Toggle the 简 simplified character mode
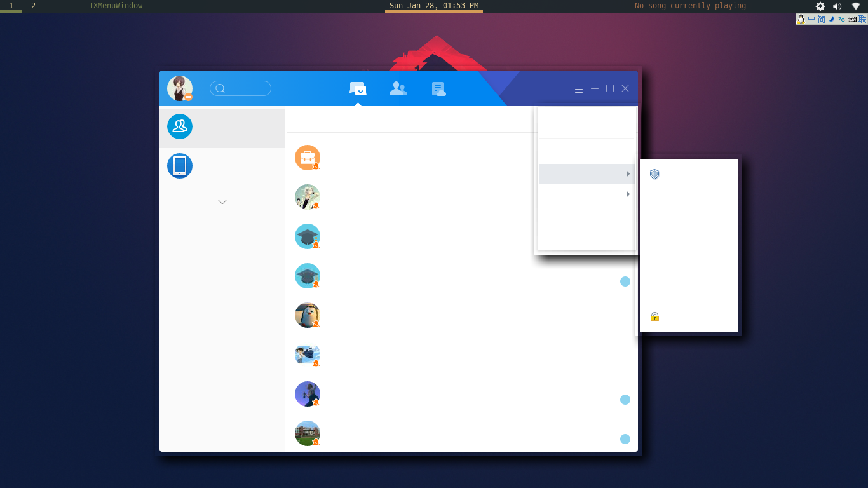This screenshot has height=488, width=868. [822, 19]
